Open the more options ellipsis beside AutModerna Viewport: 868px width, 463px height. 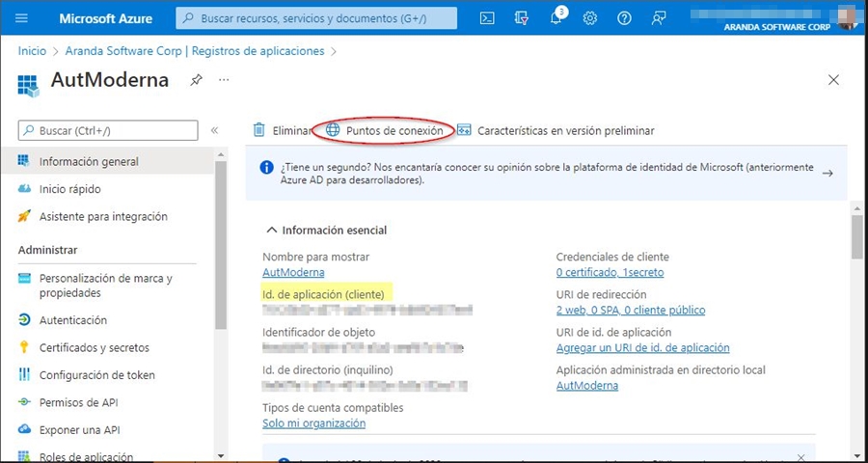224,80
